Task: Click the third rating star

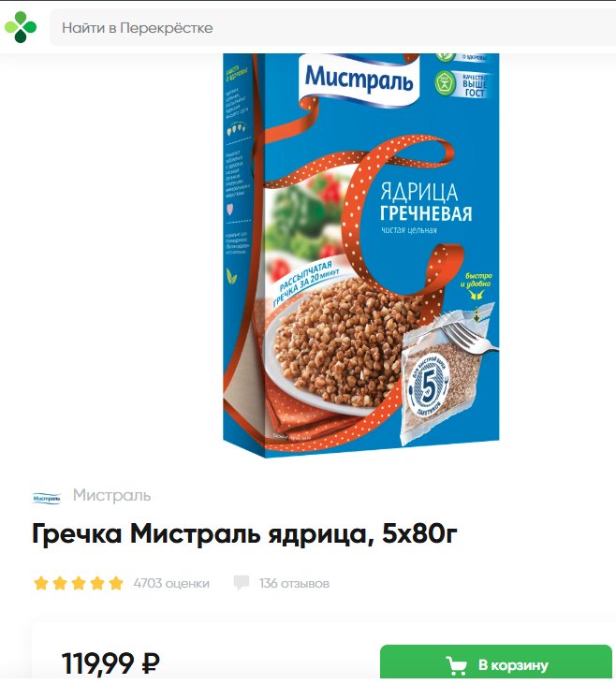Action: (79, 583)
